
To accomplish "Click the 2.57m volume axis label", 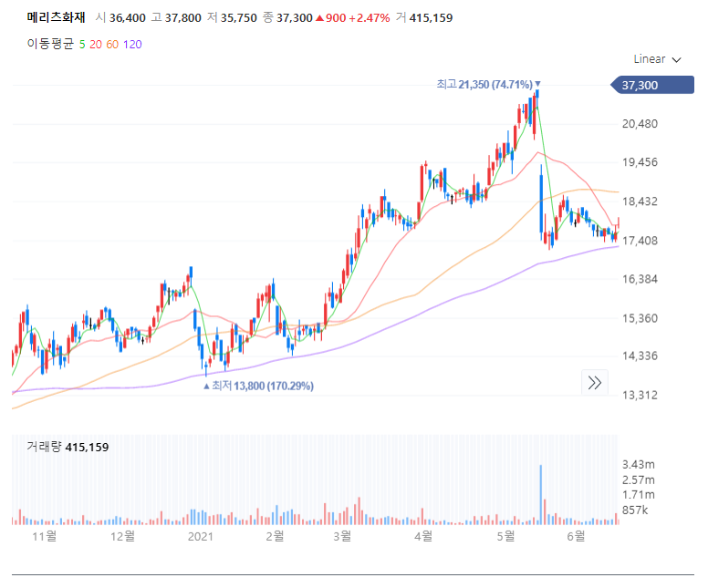I will click(x=639, y=480).
